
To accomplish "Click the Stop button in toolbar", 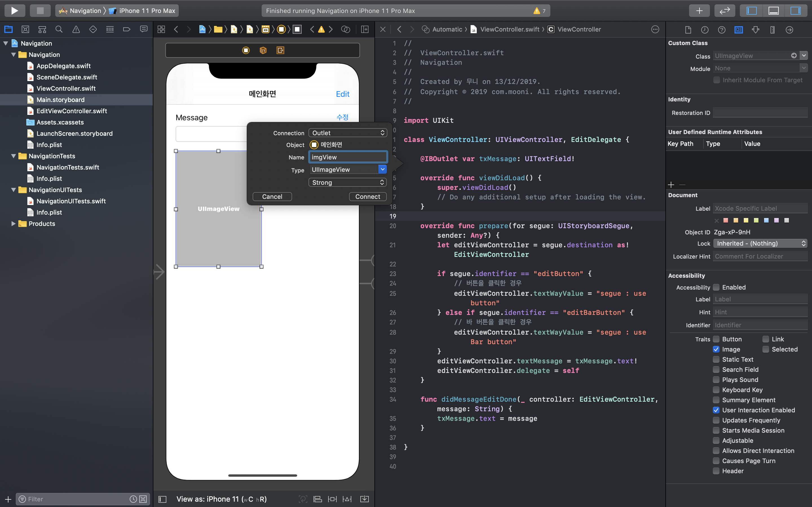I will [40, 10].
